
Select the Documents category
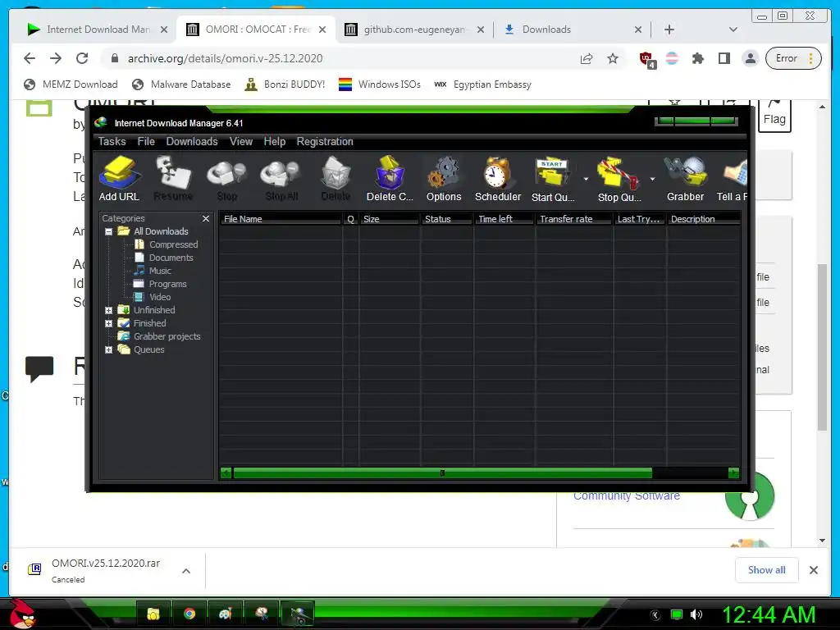pyautogui.click(x=171, y=258)
